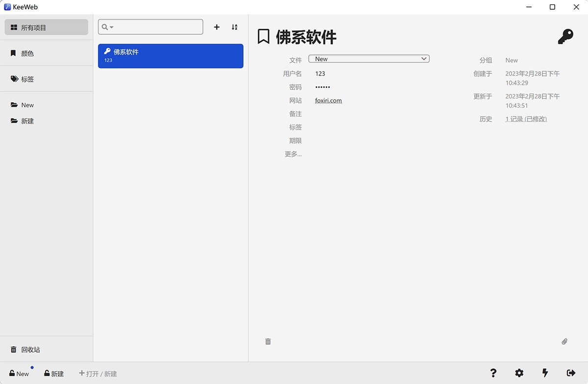Open the 回收站 trash
The image size is (588, 384).
(47, 350)
